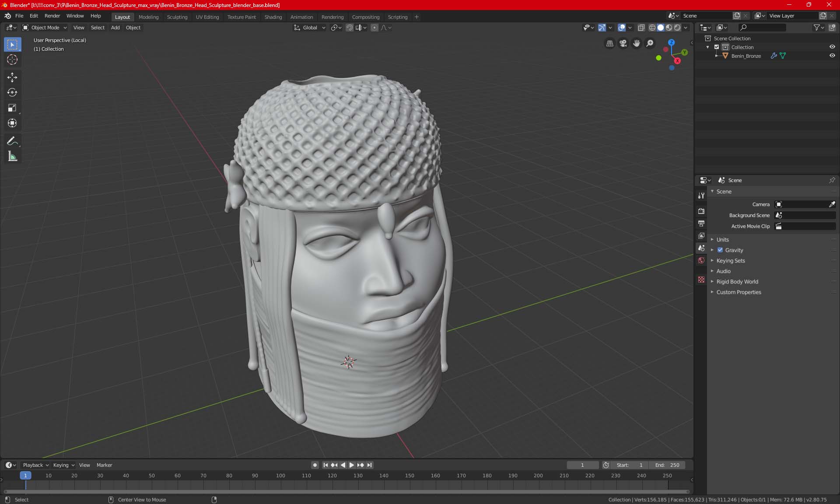Select the Cursor tool
Viewport: 840px width, 504px height.
[12, 60]
